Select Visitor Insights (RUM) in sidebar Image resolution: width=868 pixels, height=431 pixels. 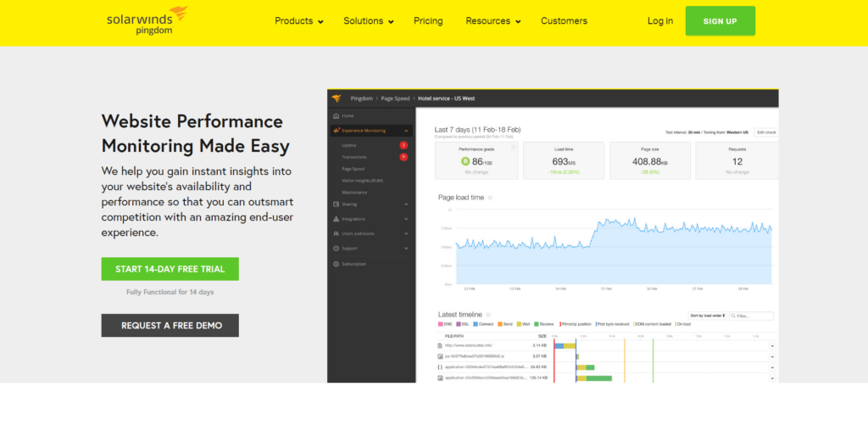(x=363, y=181)
